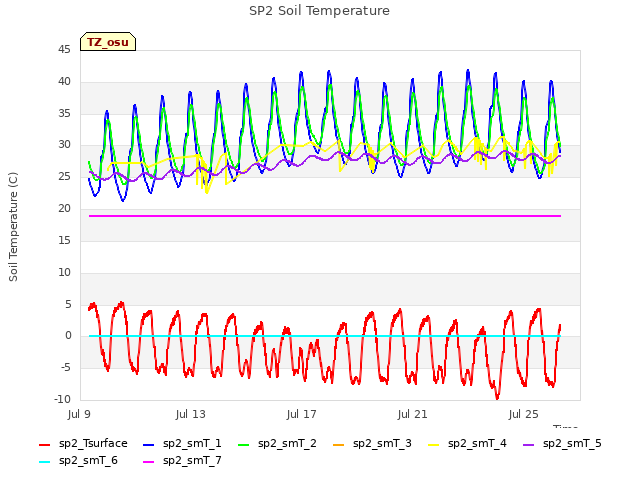Click the TZ_osu annotation label
The width and height of the screenshot is (640, 480).
pos(108,42)
